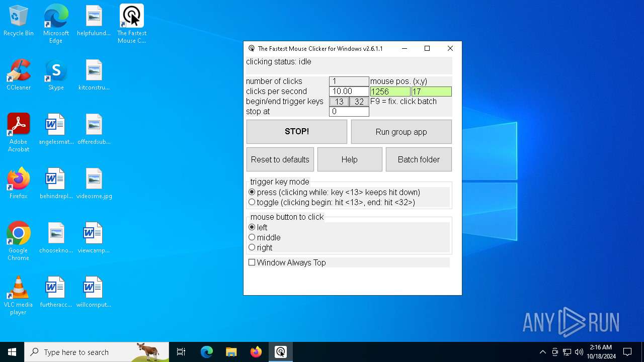Click the begin trigger key 13 box
The height and width of the screenshot is (362, 644).
(339, 102)
